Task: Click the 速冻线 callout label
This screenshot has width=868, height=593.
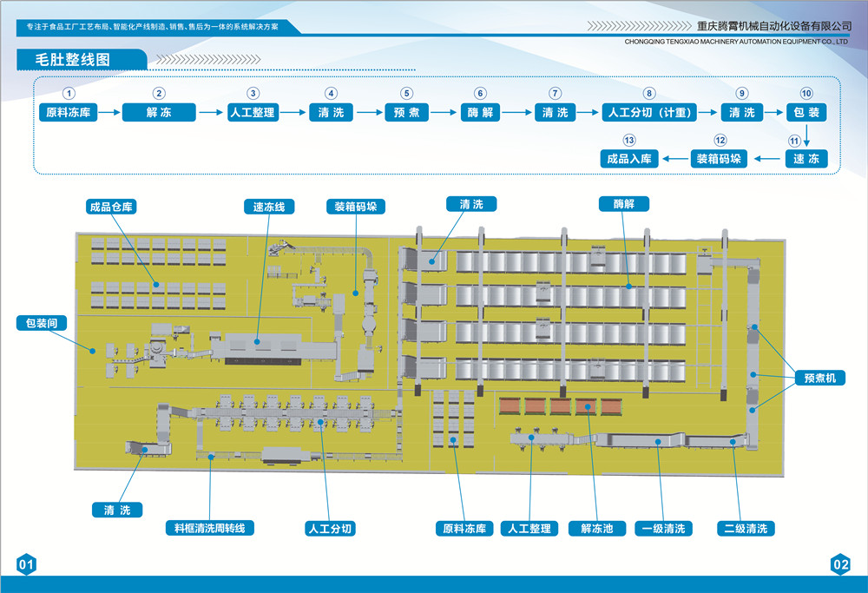Action: [x=274, y=208]
